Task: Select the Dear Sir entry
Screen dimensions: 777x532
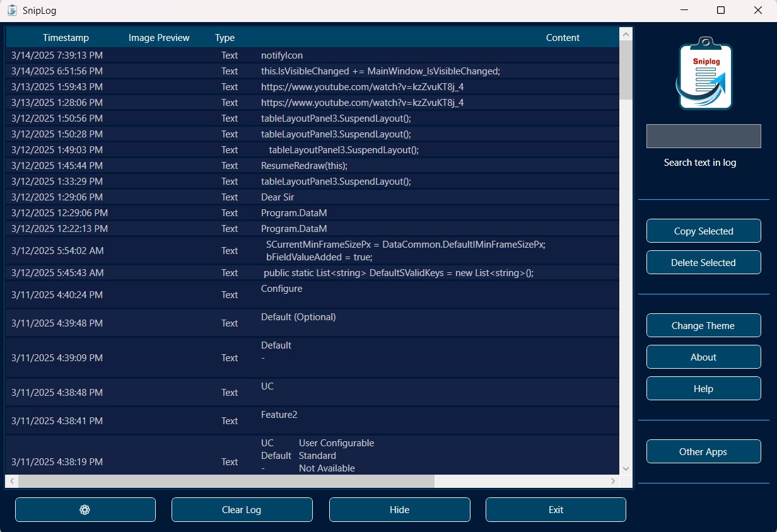Action: [313, 197]
